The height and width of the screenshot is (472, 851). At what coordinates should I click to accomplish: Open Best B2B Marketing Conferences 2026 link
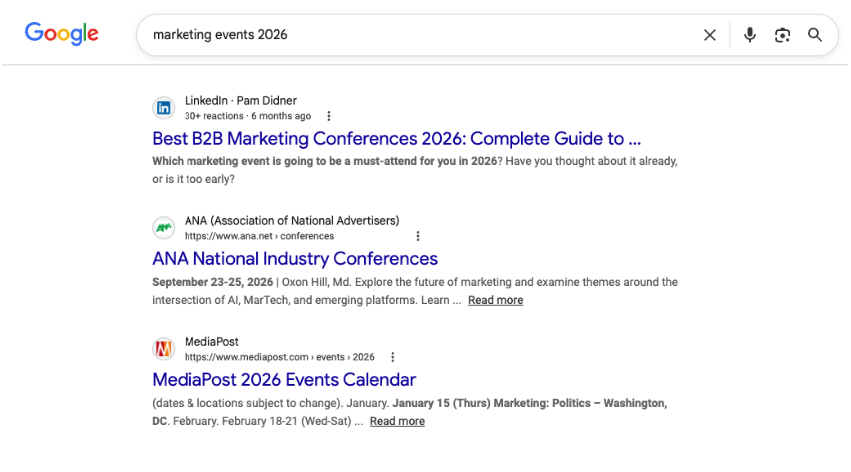pyautogui.click(x=396, y=139)
